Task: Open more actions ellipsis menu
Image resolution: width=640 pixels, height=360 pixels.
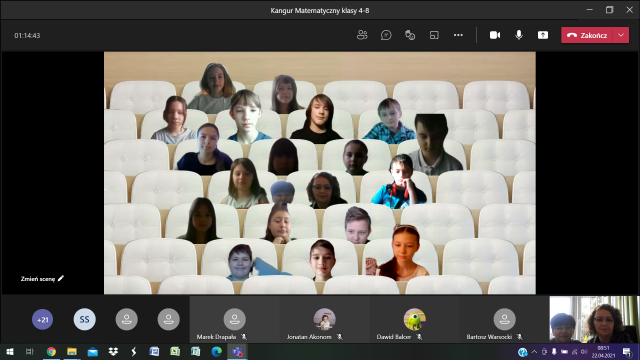Action: coord(458,35)
